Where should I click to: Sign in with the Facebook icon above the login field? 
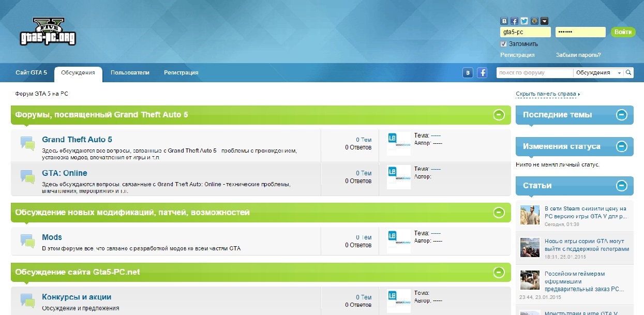(x=514, y=21)
